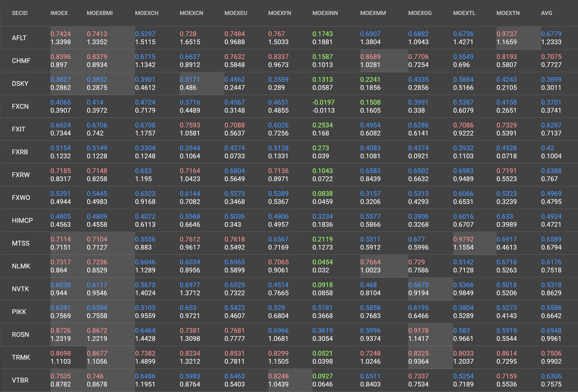Image resolution: width=578 pixels, height=392 pixels.
Task: Select the MOEXTN column header
Action: [x=508, y=13]
